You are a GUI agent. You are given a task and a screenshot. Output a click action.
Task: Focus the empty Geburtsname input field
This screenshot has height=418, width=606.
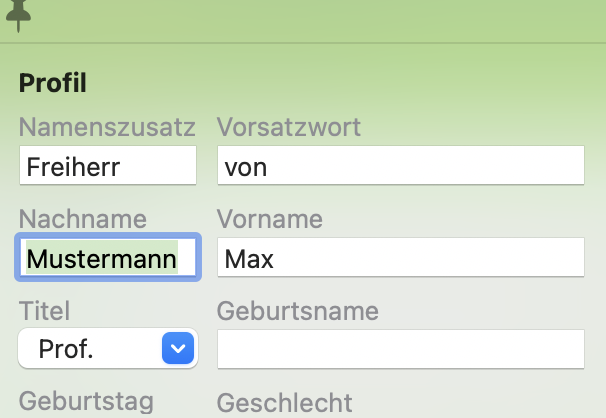(x=401, y=349)
